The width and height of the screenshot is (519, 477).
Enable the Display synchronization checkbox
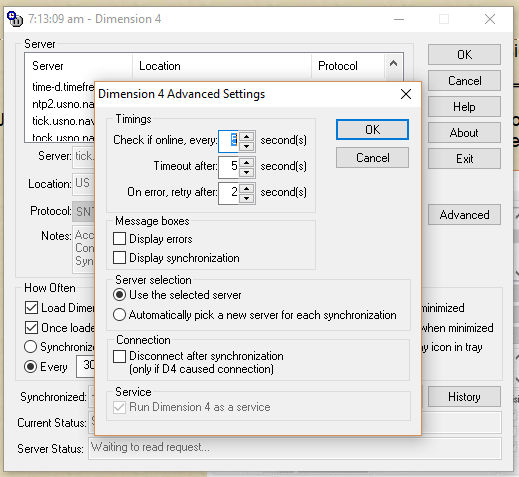click(119, 258)
